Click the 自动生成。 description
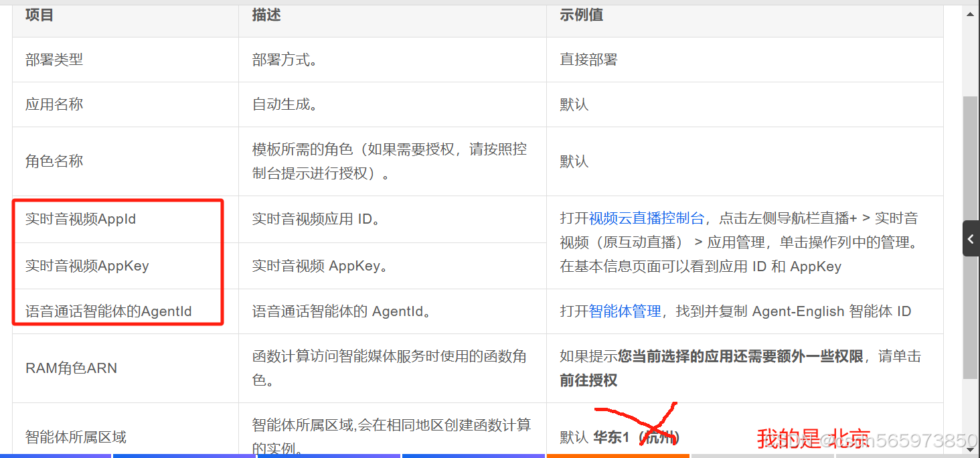Screen dimensions: 980x458 pyautogui.click(x=284, y=104)
